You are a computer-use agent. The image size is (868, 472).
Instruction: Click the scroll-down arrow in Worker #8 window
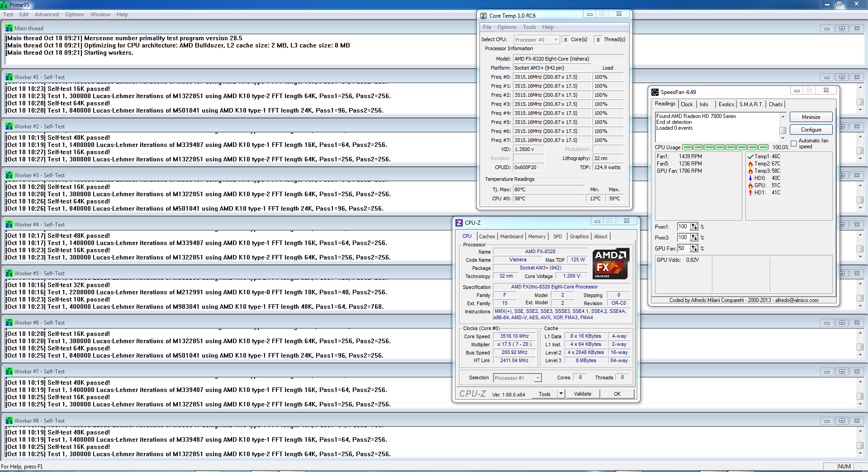point(860,453)
